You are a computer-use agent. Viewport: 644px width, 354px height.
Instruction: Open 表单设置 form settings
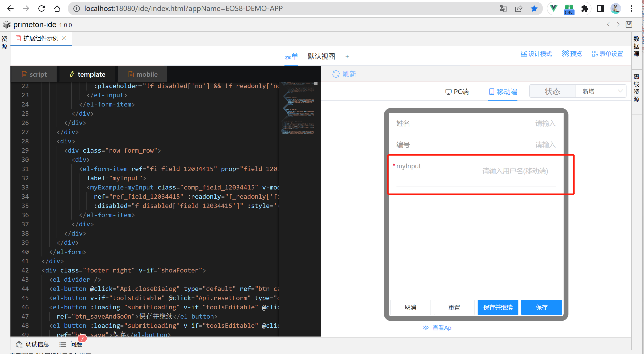point(608,54)
